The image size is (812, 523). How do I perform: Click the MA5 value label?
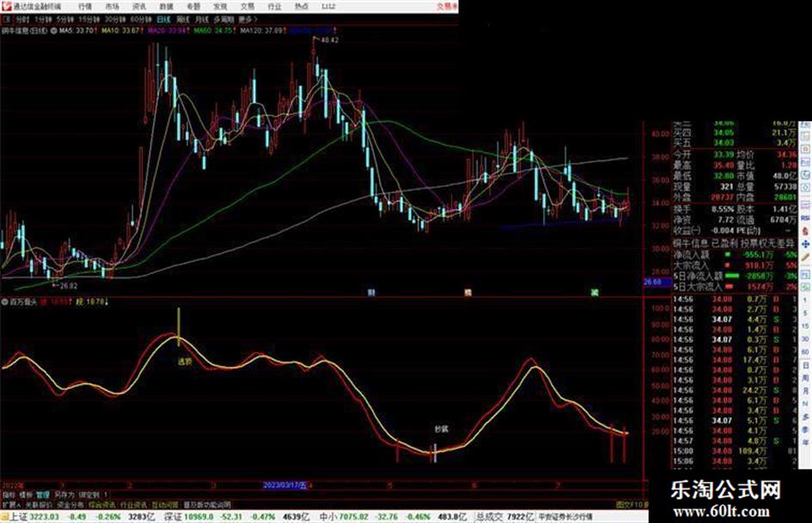(x=76, y=31)
